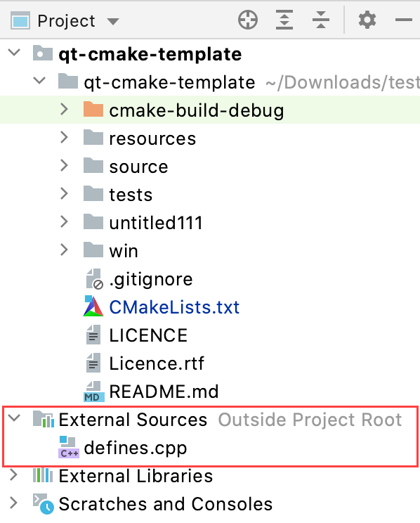
Task: Hide the Project tool window
Action: coord(404,20)
